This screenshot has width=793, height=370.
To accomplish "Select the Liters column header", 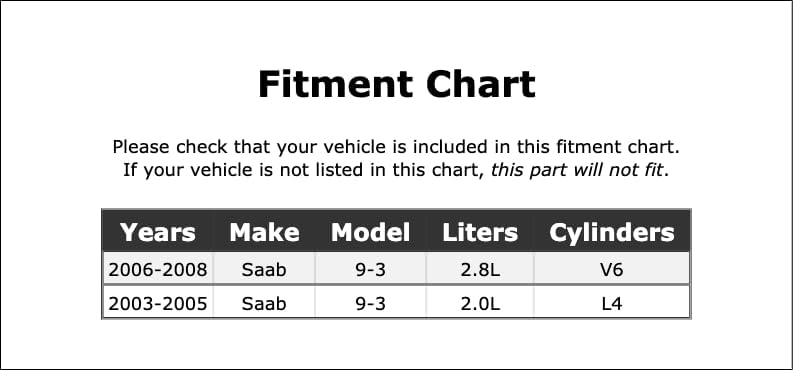I will tap(479, 233).
